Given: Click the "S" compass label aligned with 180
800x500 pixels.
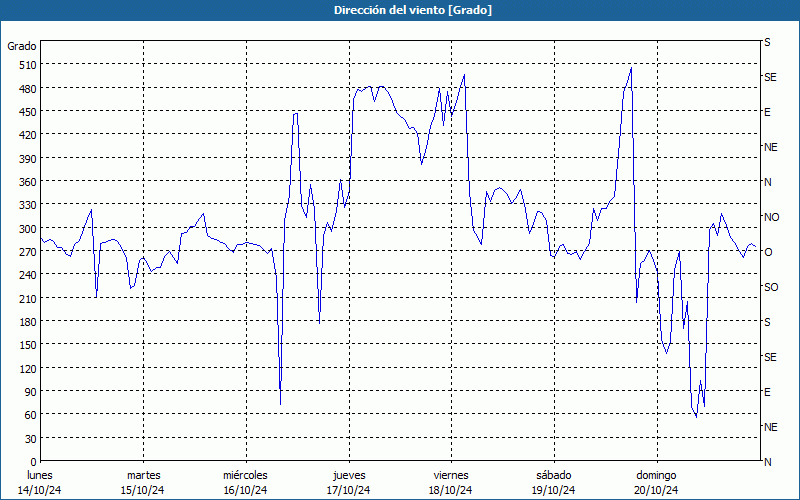Looking at the screenshot, I should click(x=767, y=322).
